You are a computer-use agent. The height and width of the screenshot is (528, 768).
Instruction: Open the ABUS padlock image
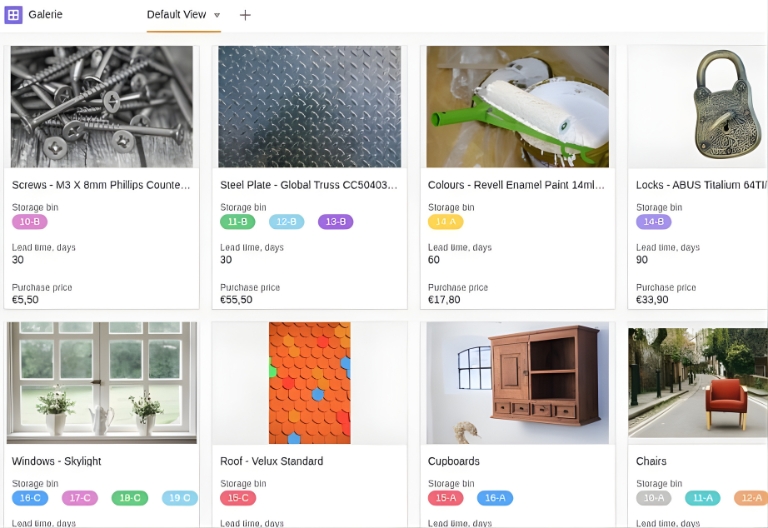700,106
